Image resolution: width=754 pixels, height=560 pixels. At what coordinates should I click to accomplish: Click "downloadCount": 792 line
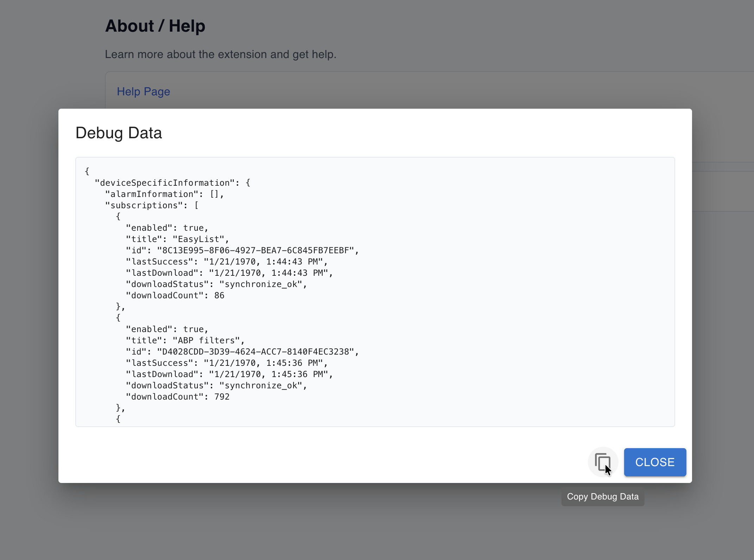click(178, 397)
